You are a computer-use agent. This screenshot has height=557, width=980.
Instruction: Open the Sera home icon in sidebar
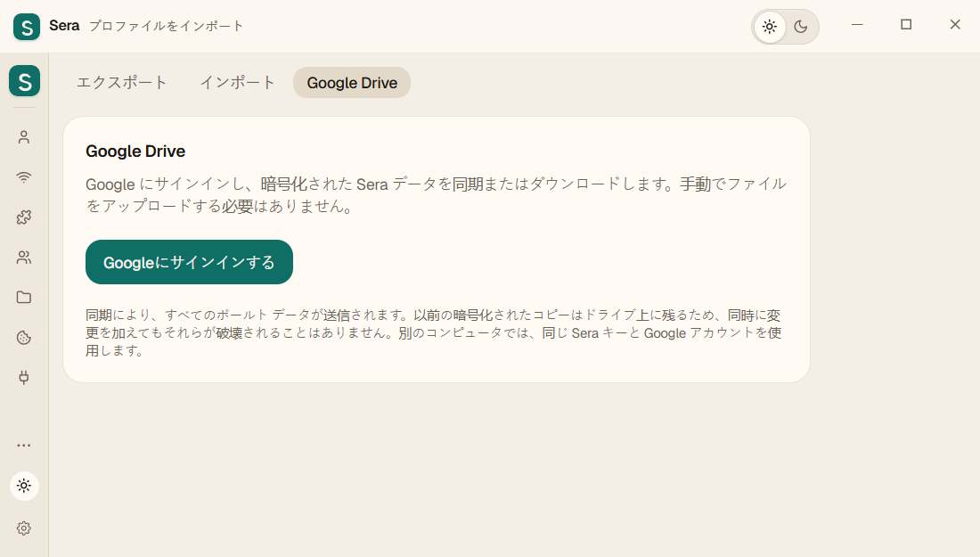point(24,81)
